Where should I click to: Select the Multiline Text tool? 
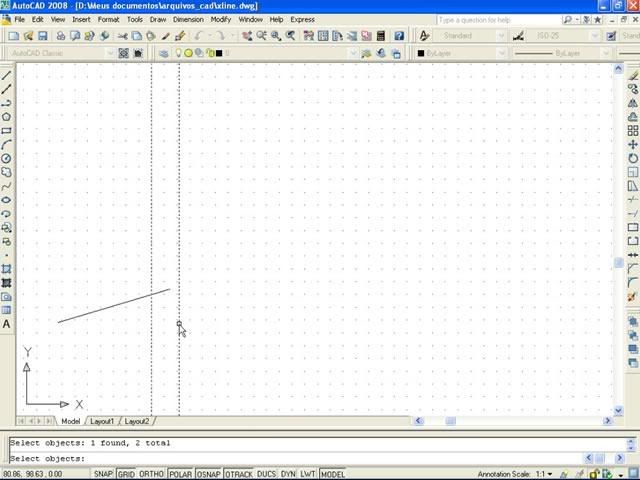tap(6, 324)
